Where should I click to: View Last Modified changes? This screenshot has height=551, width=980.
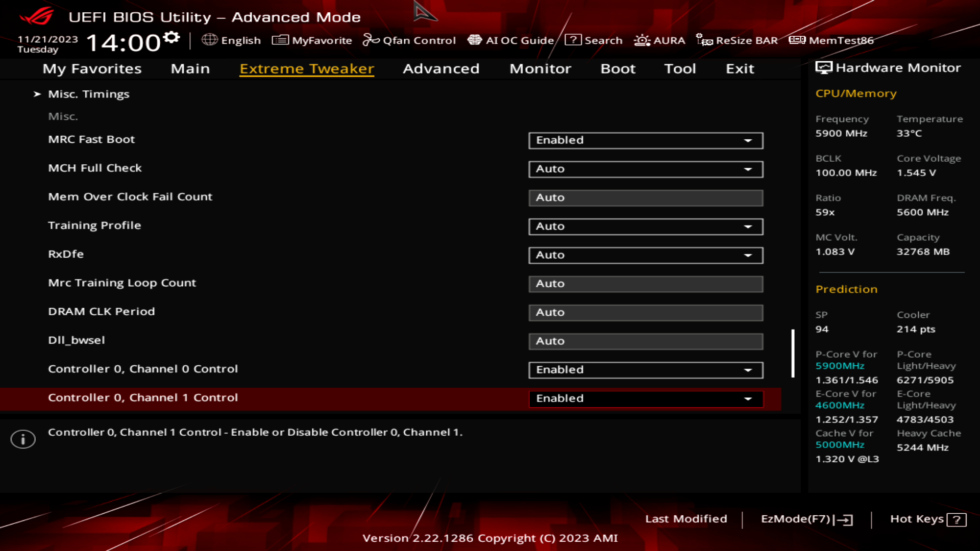687,519
